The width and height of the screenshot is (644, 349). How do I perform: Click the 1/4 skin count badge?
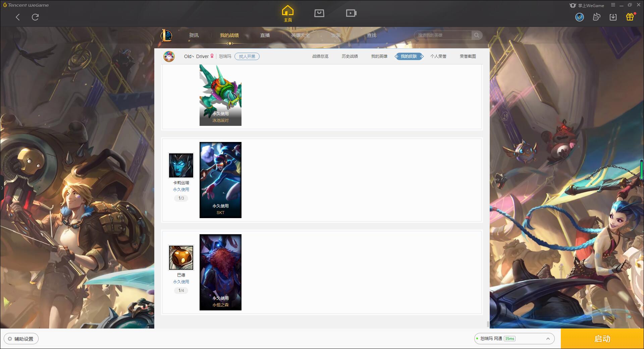point(181,291)
